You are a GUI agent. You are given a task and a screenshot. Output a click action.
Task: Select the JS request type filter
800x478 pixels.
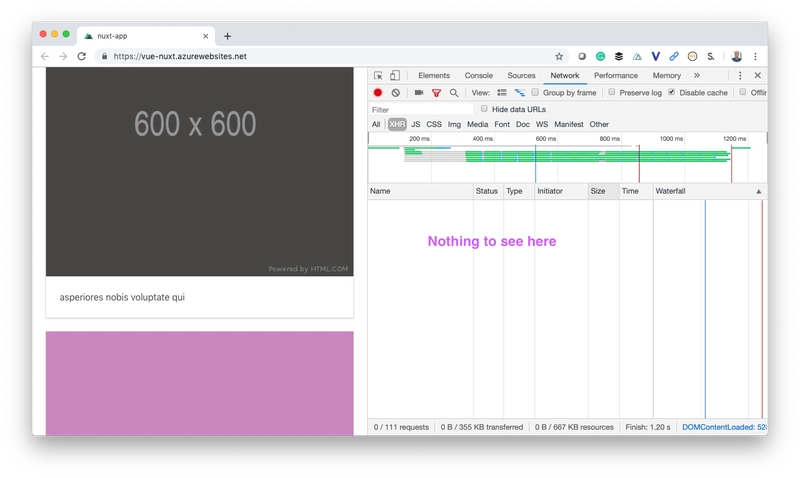click(x=416, y=124)
